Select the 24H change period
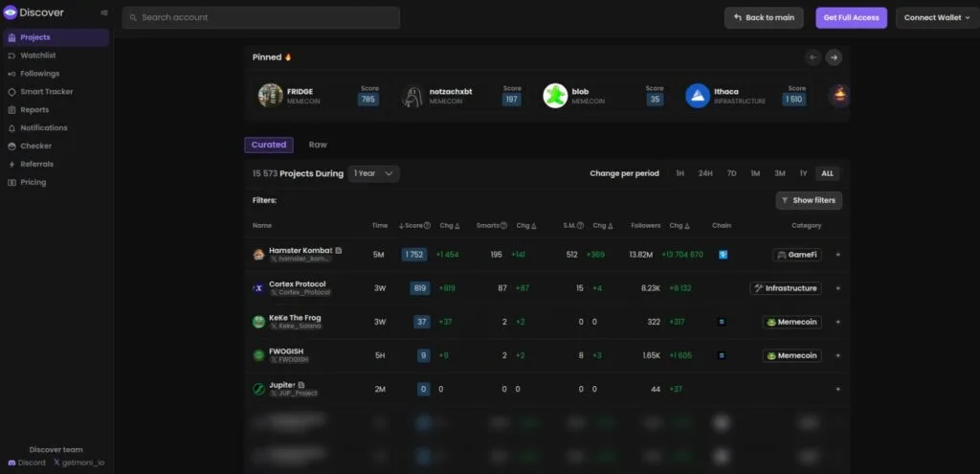Image resolution: width=980 pixels, height=474 pixels. click(705, 174)
